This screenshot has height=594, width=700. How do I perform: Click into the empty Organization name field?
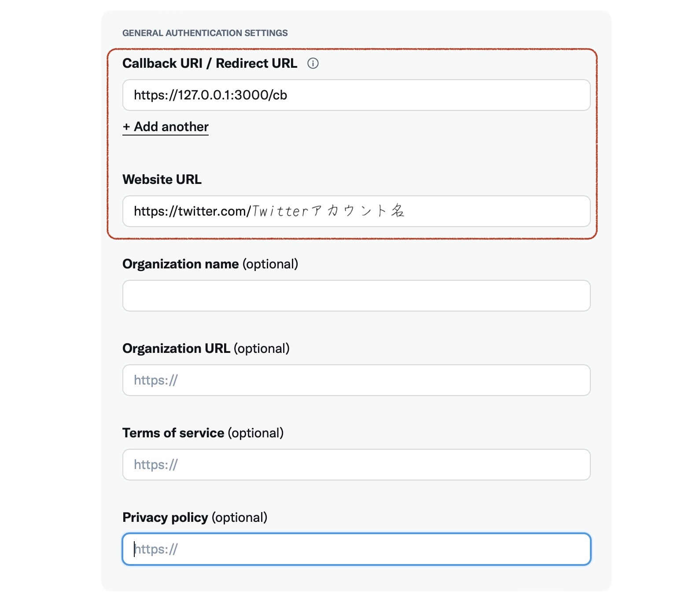[356, 296]
